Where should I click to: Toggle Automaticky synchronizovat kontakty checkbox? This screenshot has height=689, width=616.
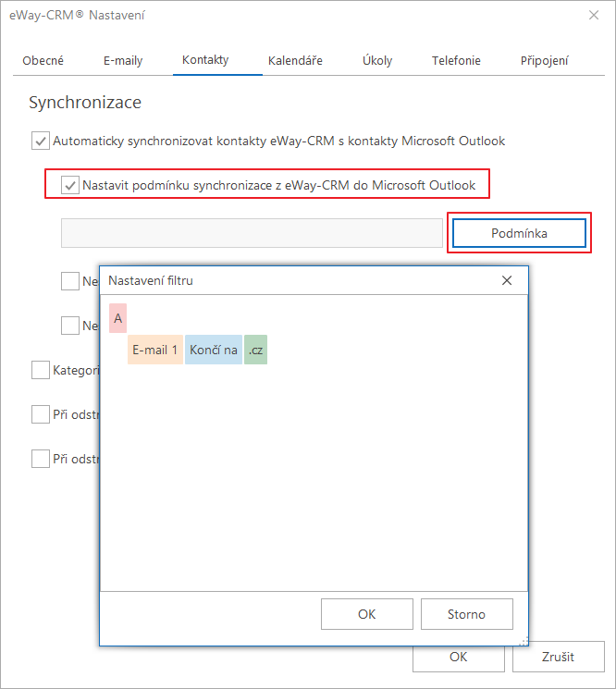pyautogui.click(x=41, y=141)
